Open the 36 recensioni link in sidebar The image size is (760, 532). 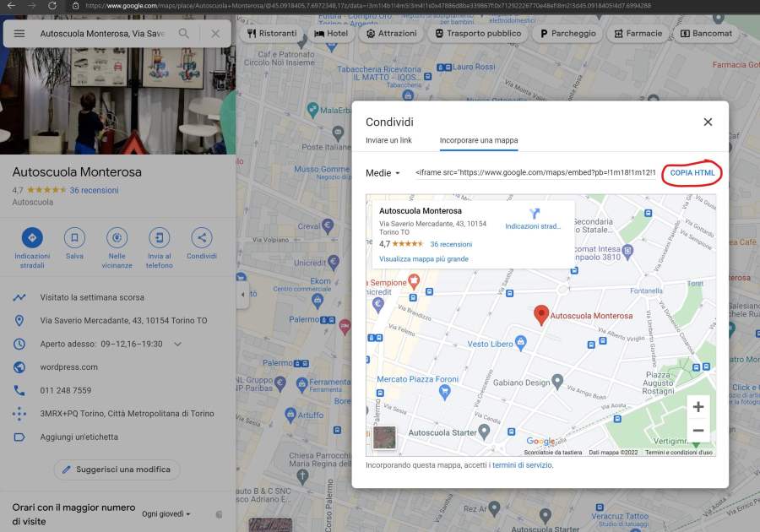[94, 191]
